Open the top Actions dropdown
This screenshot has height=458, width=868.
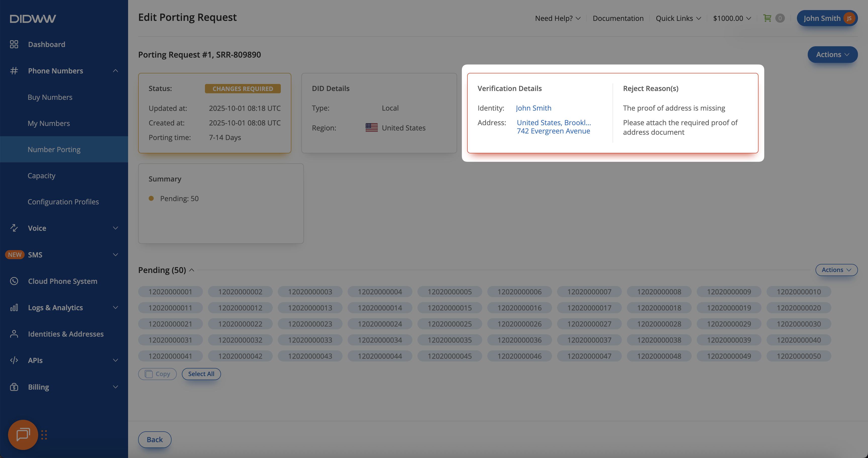(832, 54)
